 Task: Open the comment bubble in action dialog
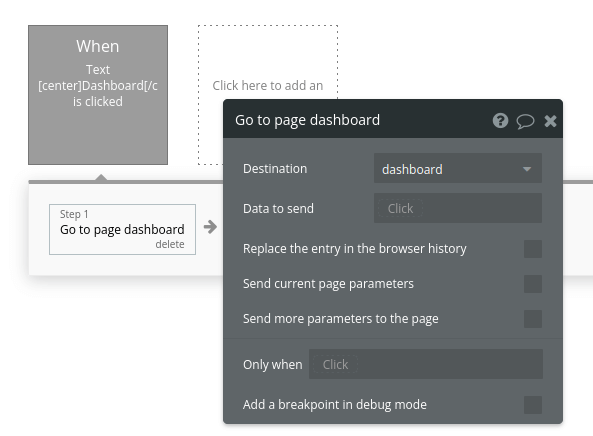click(525, 121)
